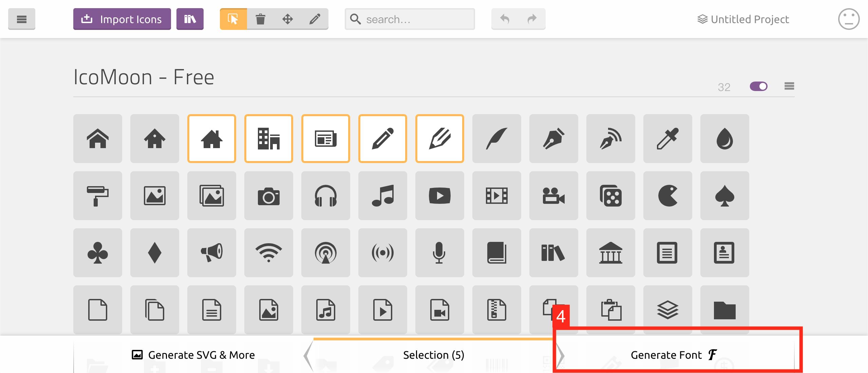The image size is (868, 373).
Task: Select the water droplet icon
Action: point(725,139)
